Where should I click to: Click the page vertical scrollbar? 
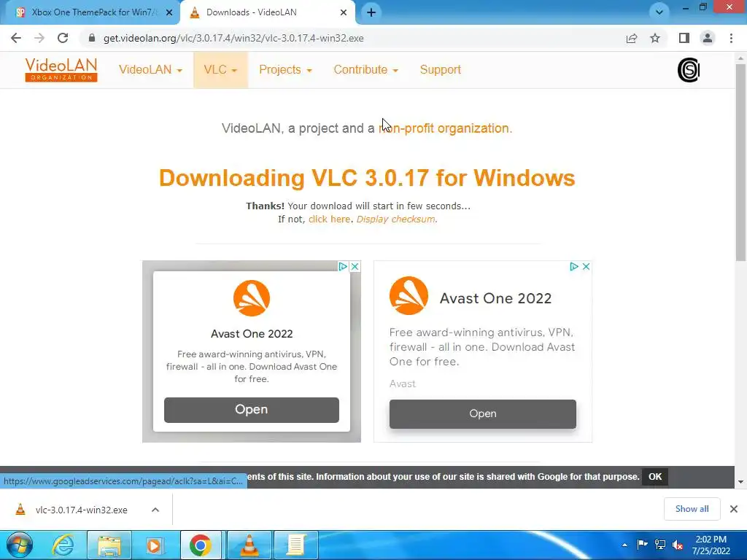click(740, 162)
